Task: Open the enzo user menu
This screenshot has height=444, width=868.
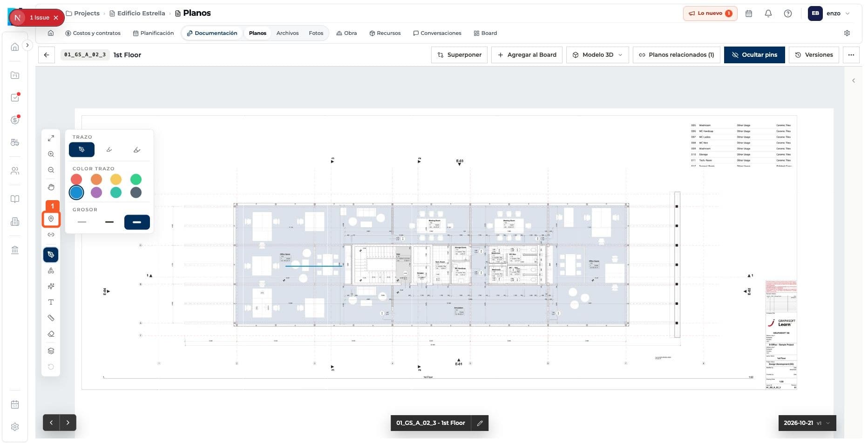Action: pyautogui.click(x=829, y=13)
